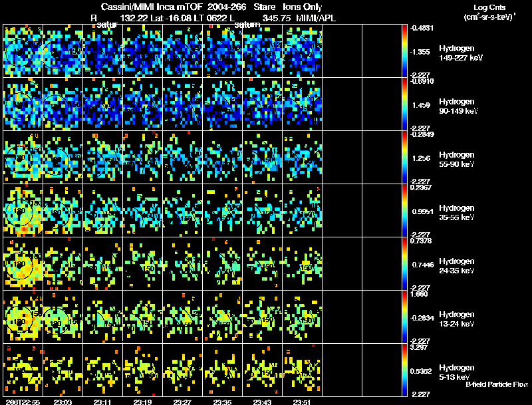Open the 5-13 keV image at 23:51
Viewport: 532px width, 405px height.
303,370
